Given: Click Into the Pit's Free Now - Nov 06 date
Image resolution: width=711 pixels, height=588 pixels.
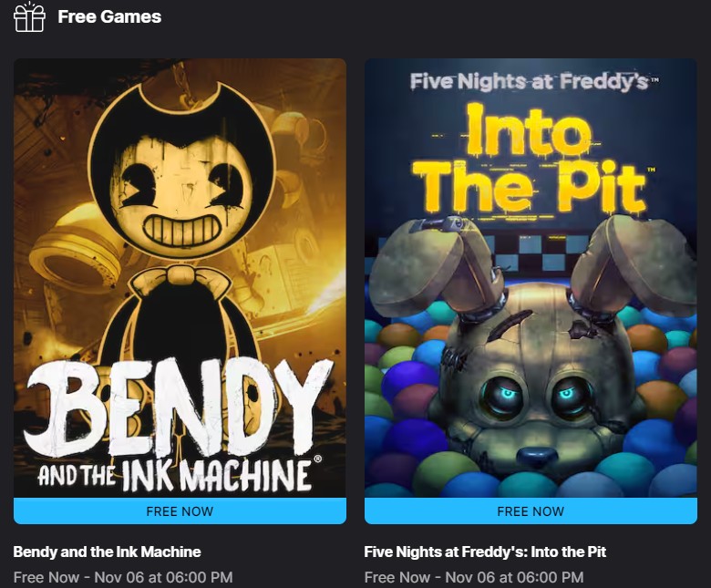Looking at the screenshot, I should click(x=474, y=577).
